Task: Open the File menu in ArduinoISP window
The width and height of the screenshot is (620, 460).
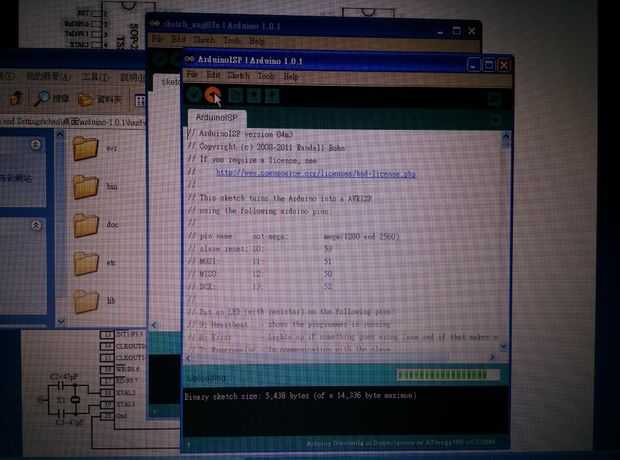Action: [192, 75]
